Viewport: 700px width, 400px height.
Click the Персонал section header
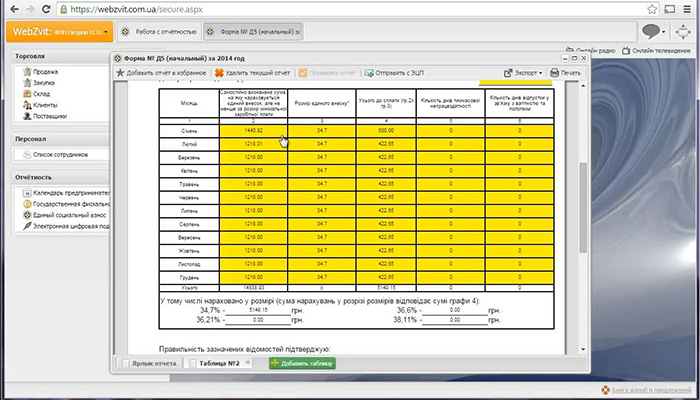(x=30, y=139)
